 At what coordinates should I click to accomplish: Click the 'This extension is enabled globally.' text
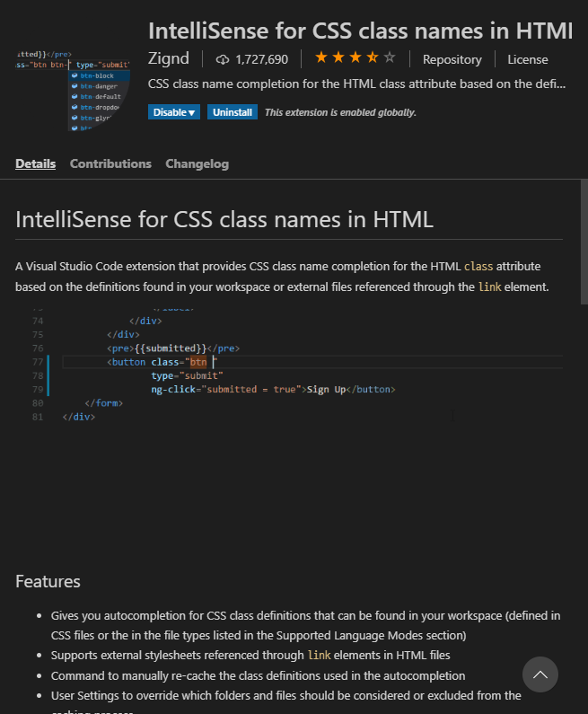coord(340,112)
